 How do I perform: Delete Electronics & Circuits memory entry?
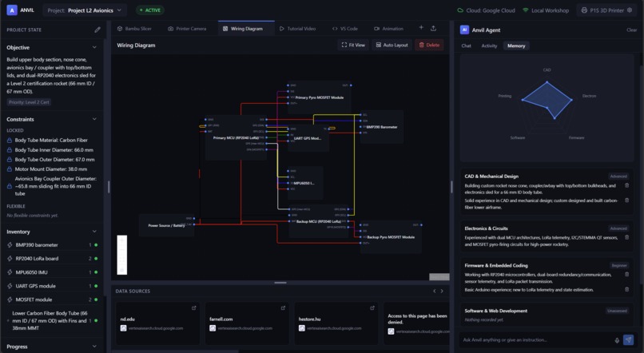click(x=626, y=237)
